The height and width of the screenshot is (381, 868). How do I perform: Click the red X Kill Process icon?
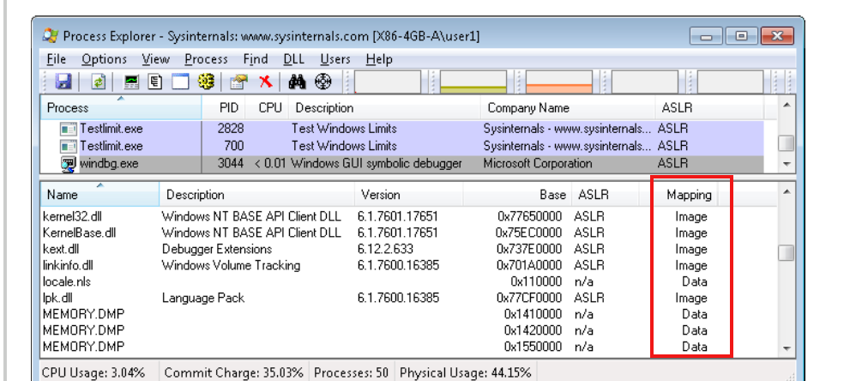point(266,82)
